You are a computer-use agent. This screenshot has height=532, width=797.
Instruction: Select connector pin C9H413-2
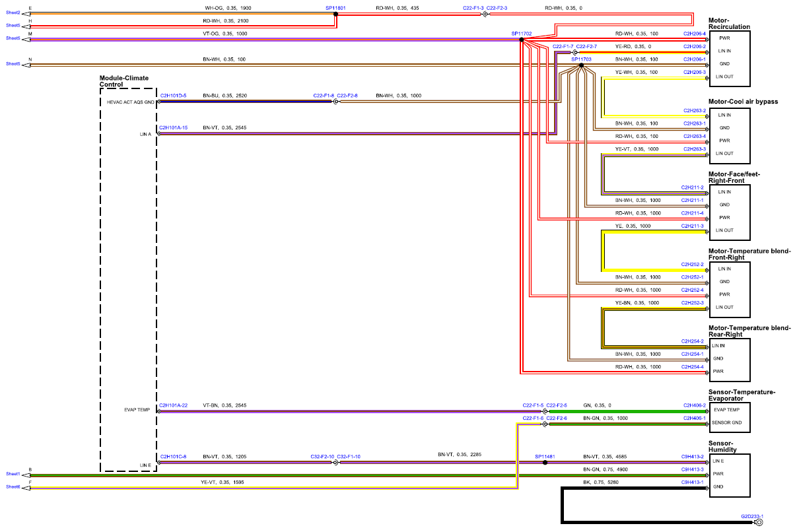(693, 456)
